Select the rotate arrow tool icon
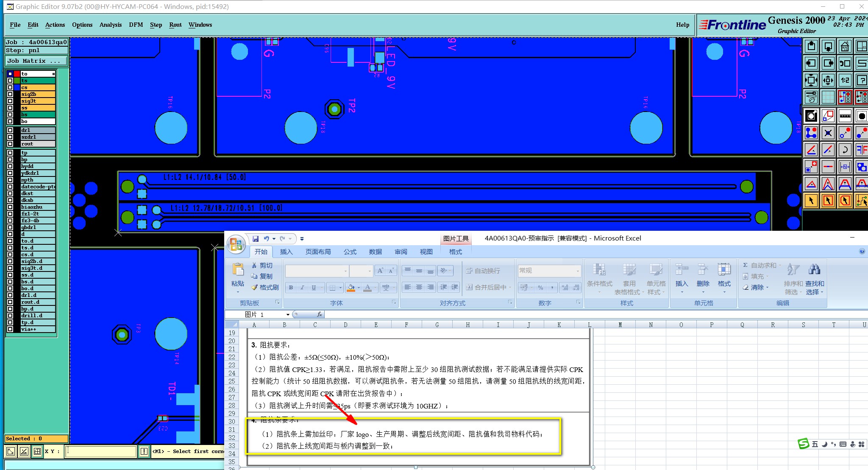Image resolution: width=868 pixels, height=470 pixels. click(x=845, y=150)
